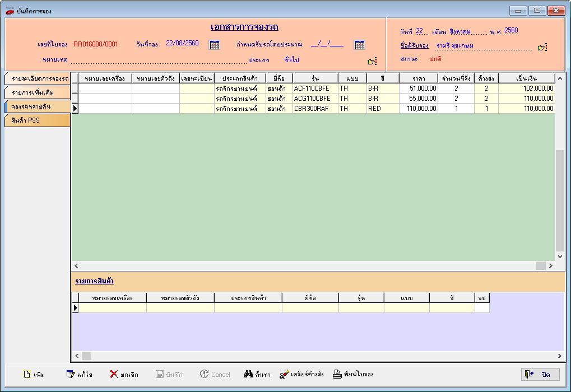This screenshot has height=392, width=571.
Task: Click the กำหนดรับรถ date input field
Action: pos(327,44)
